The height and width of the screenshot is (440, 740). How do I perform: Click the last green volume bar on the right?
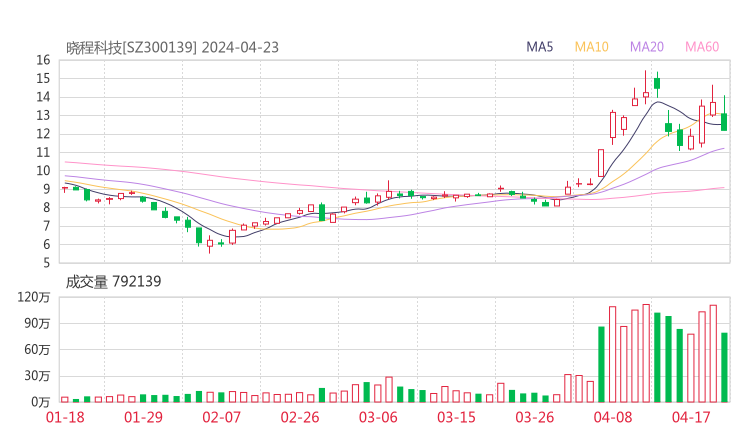click(724, 368)
